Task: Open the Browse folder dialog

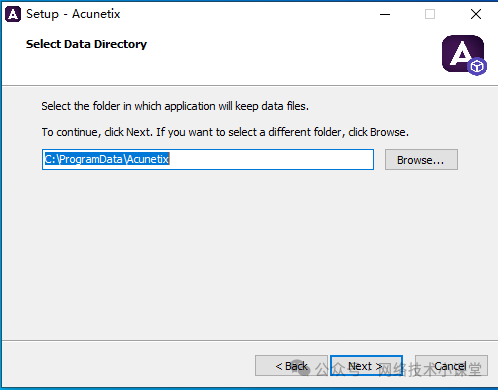Action: 421,160
